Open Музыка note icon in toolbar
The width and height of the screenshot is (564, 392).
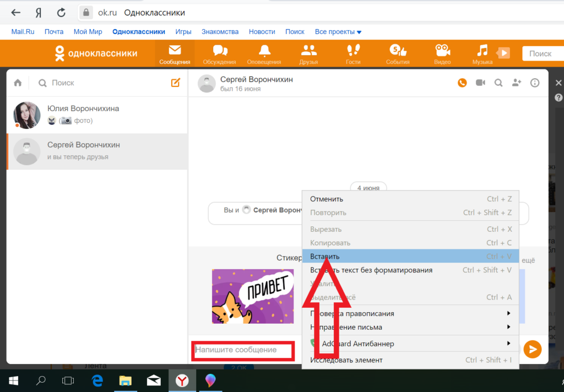[x=482, y=54]
